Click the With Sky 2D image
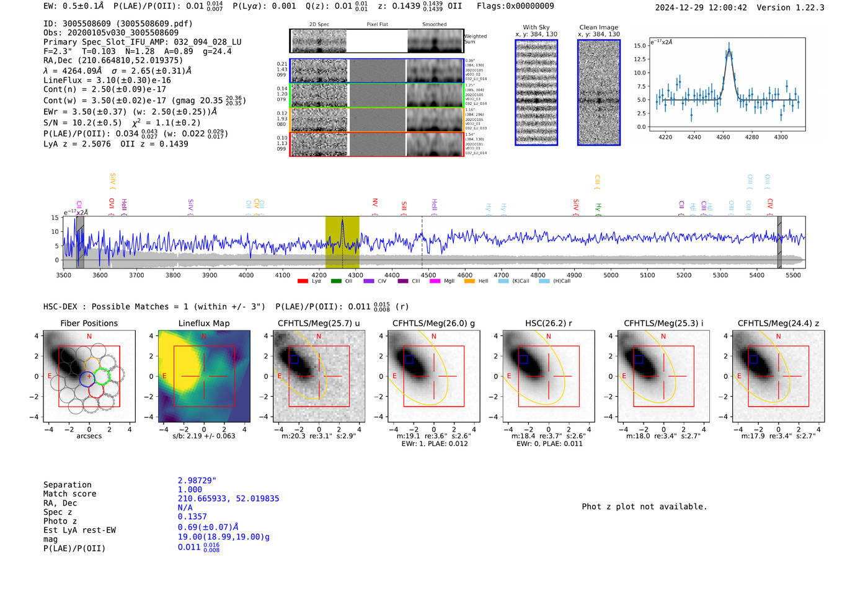Screen dimensions: 868x591 (536, 92)
